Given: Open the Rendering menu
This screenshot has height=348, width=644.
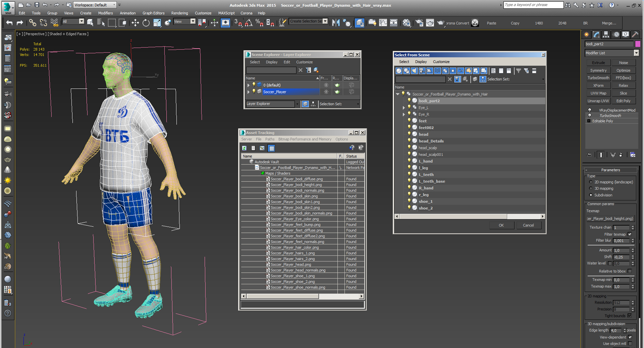Looking at the screenshot, I should coord(180,13).
